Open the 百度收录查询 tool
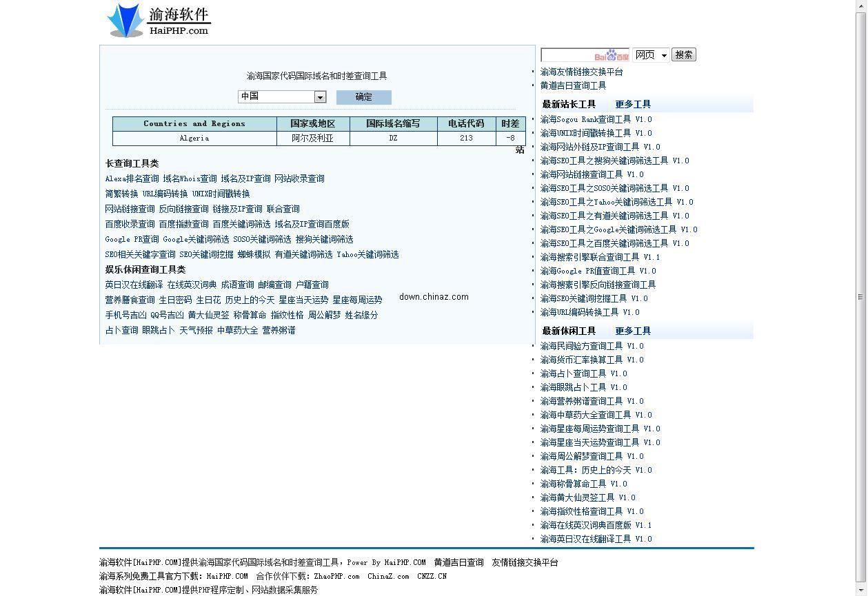 [x=130, y=224]
